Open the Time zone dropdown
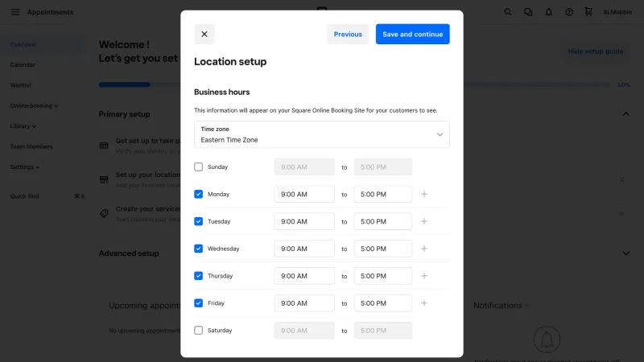The image size is (644, 362). pos(321,134)
